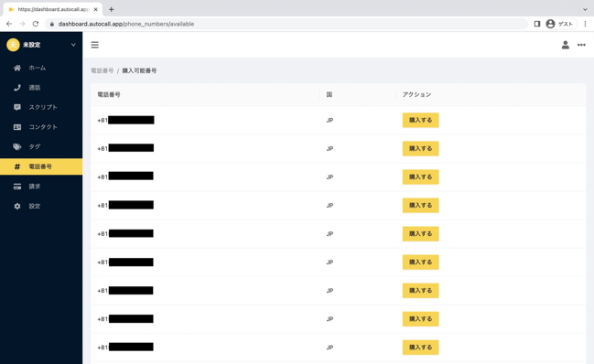This screenshot has width=594, height=364.
Task: Click 購入する for the seventh phone number
Action: click(x=420, y=291)
